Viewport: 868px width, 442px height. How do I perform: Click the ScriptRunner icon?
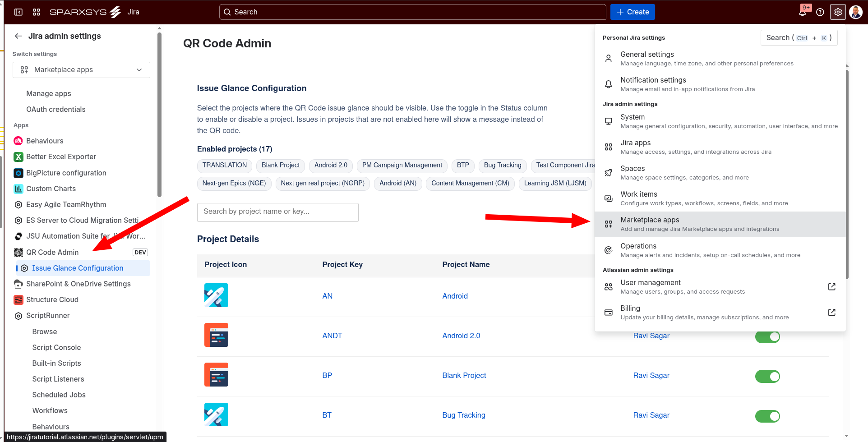[x=18, y=316]
